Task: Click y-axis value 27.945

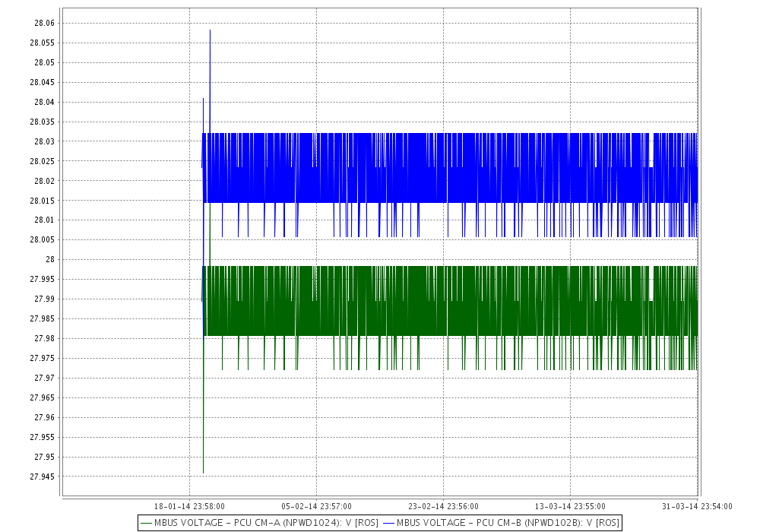Action: (x=43, y=477)
